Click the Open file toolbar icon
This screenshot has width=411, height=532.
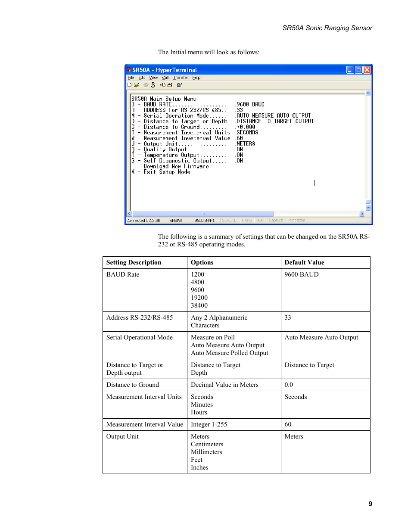click(x=137, y=85)
